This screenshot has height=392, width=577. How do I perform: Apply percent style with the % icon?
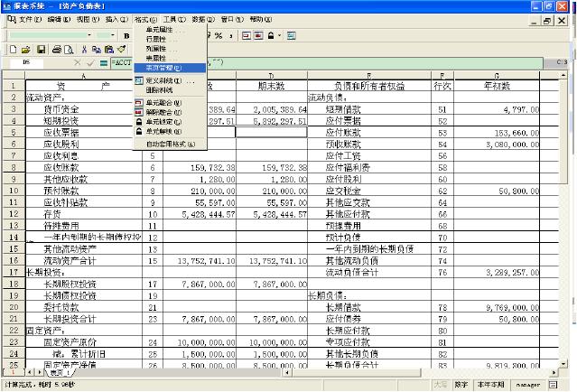(219, 36)
